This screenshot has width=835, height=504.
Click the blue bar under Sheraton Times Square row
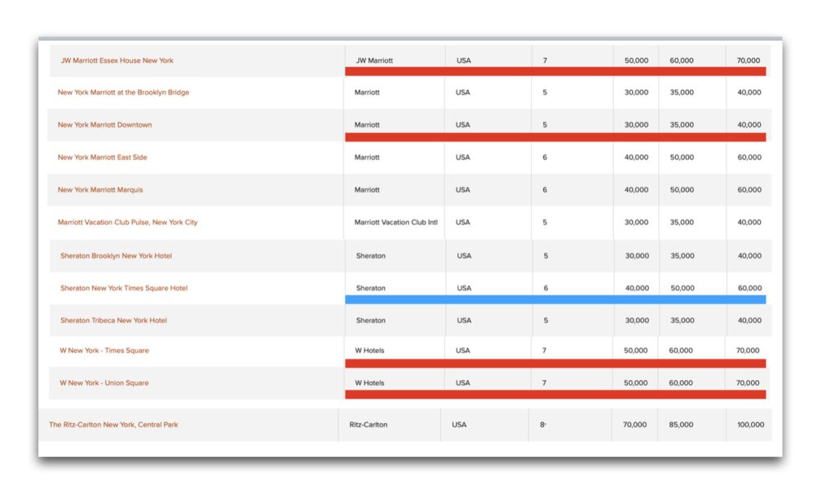[555, 300]
